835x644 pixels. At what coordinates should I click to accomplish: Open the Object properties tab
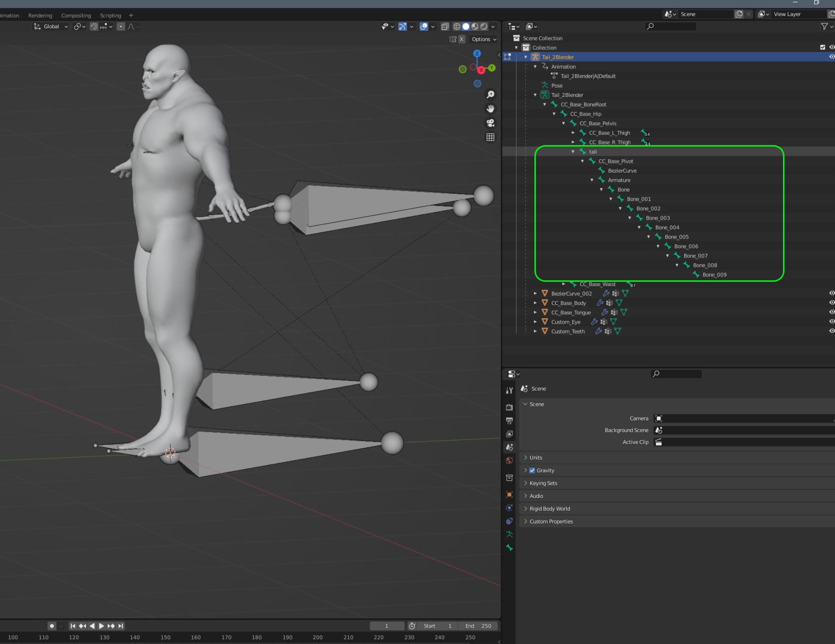pyautogui.click(x=509, y=494)
